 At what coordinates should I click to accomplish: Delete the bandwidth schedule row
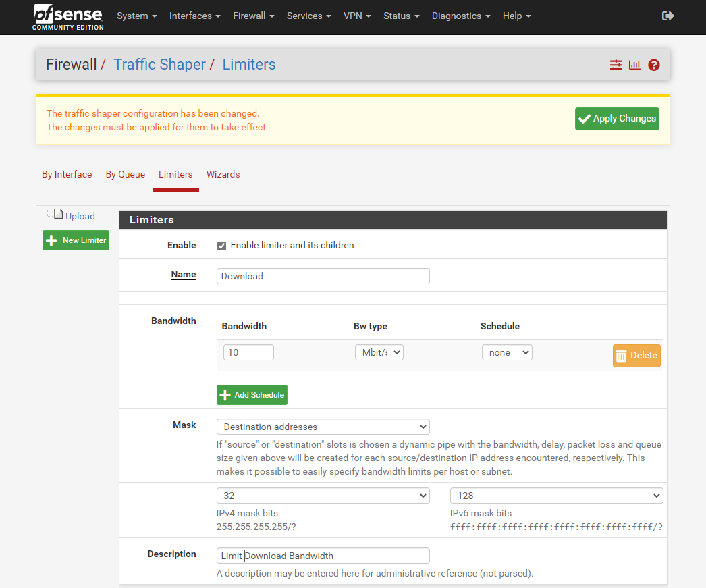tap(636, 356)
